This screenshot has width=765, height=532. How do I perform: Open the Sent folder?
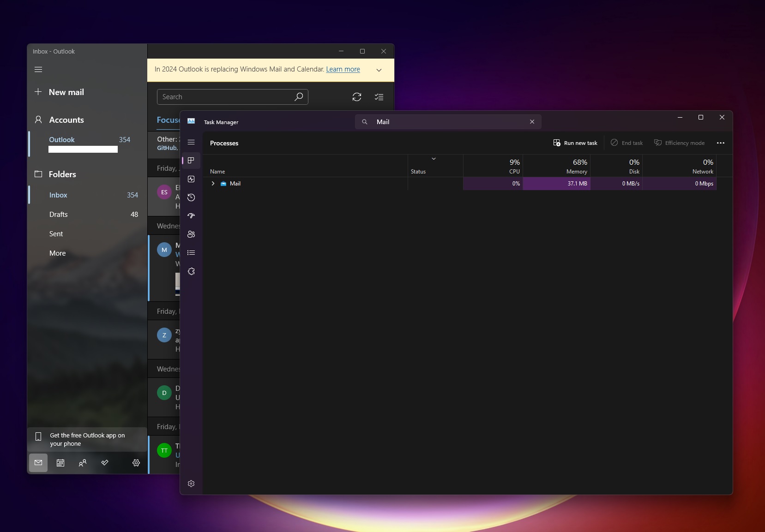[87, 234]
